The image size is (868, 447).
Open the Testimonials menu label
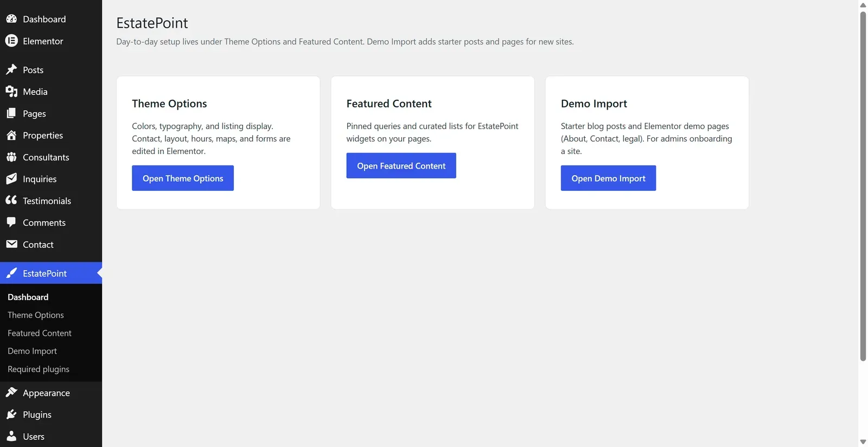47,201
